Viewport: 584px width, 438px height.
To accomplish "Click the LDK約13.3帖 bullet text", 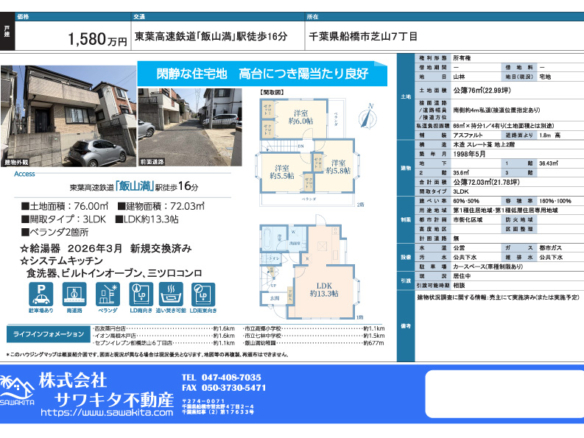I will pos(147,219).
